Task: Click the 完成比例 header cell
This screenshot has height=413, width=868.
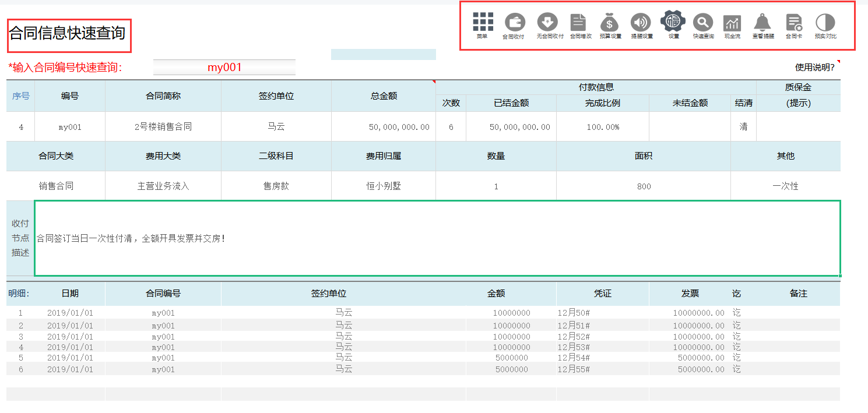Action: tap(603, 103)
